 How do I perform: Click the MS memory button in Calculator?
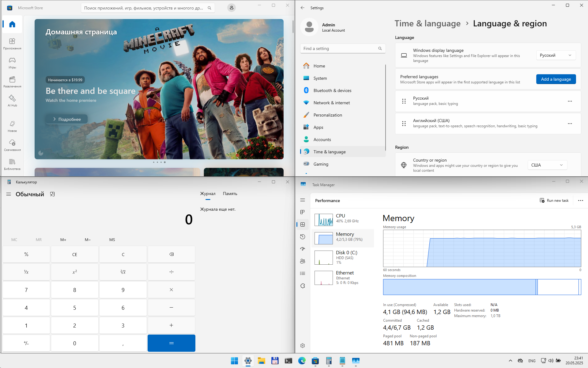click(x=112, y=240)
